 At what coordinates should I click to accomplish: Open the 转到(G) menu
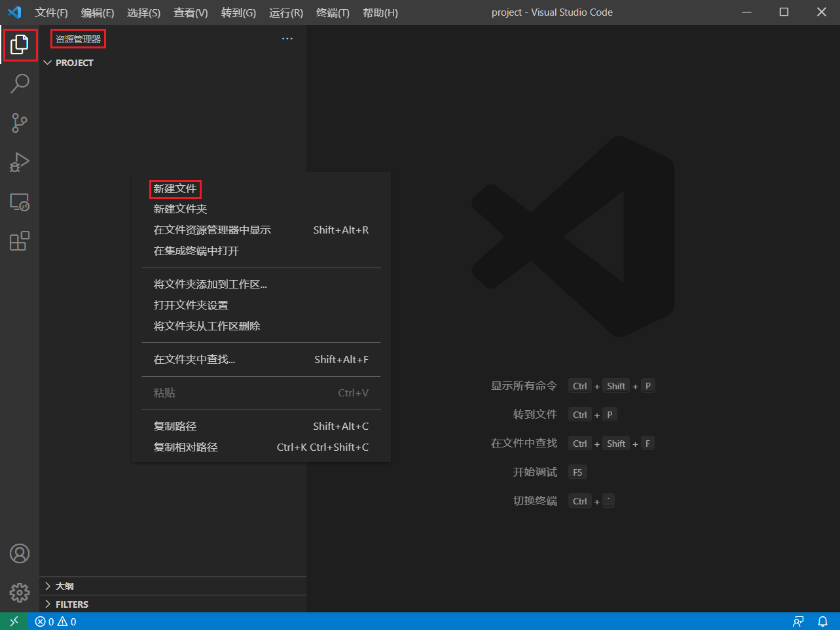tap(238, 12)
